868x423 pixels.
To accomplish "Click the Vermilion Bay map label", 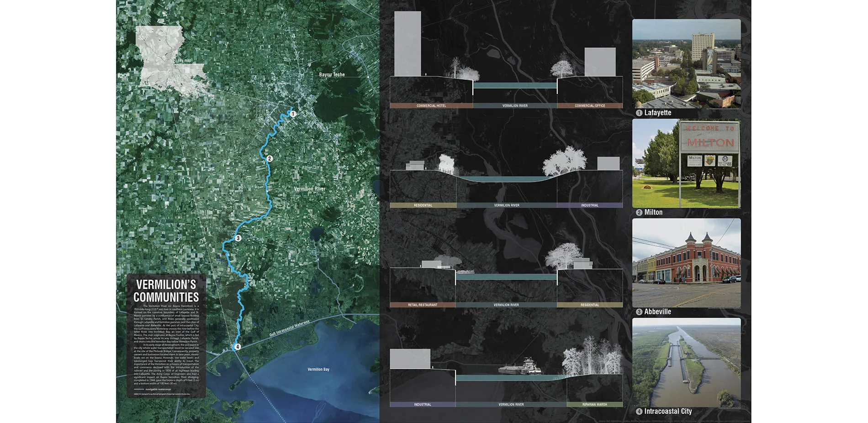I will tap(318, 369).
